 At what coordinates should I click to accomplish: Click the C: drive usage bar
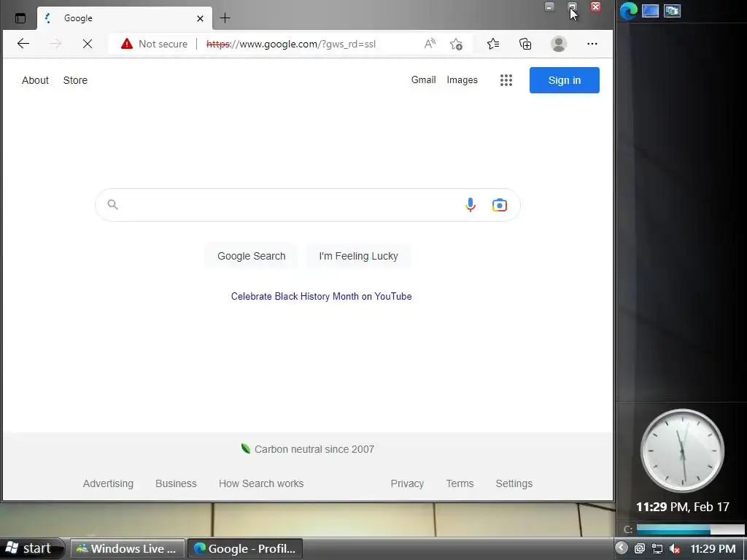(x=690, y=529)
